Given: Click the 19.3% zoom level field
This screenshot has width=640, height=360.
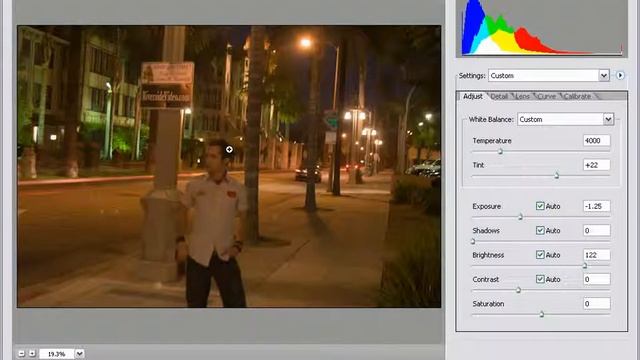Looking at the screenshot, I should click(57, 353).
